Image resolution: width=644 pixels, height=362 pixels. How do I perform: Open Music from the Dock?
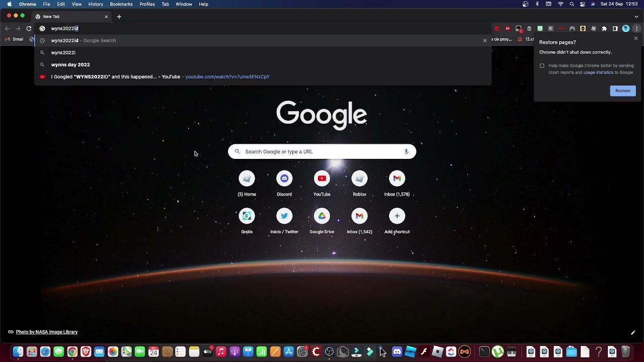pyautogui.click(x=221, y=352)
